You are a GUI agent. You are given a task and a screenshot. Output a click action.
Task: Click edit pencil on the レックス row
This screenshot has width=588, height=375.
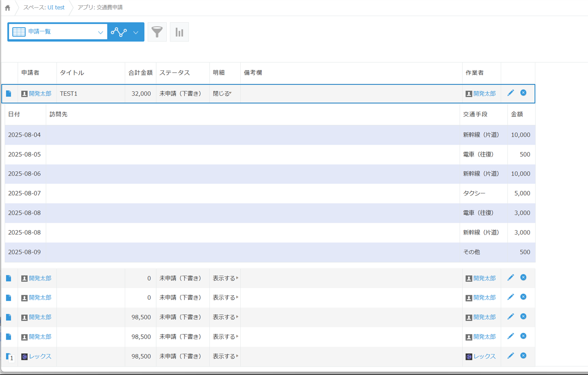tap(511, 356)
